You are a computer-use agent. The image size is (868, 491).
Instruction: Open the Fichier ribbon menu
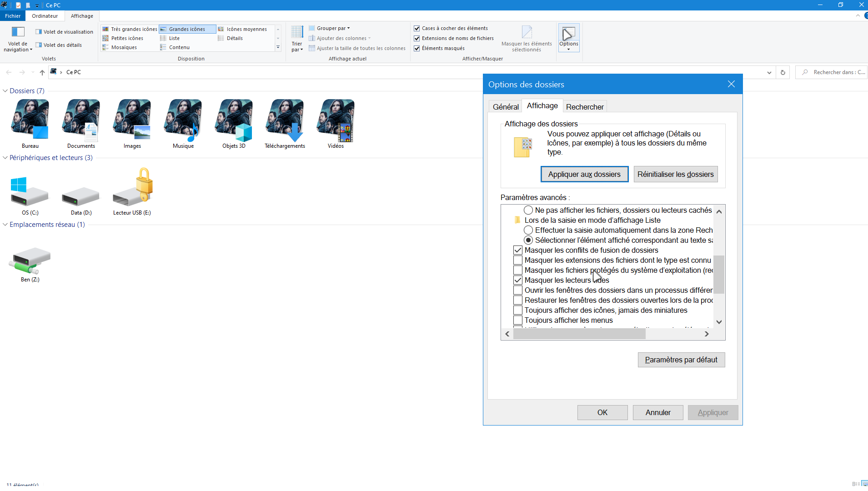pyautogui.click(x=13, y=16)
